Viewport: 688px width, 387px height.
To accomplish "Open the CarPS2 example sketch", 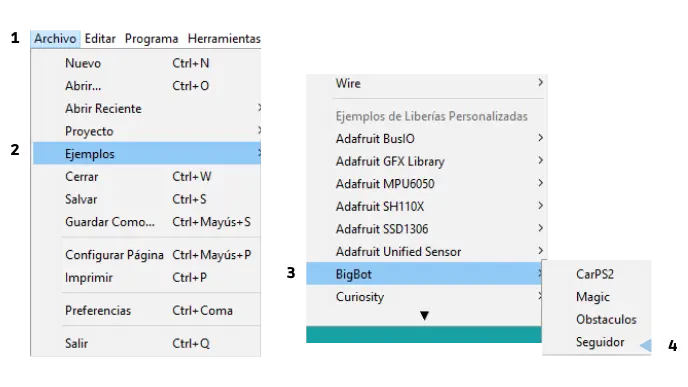I will [597, 274].
